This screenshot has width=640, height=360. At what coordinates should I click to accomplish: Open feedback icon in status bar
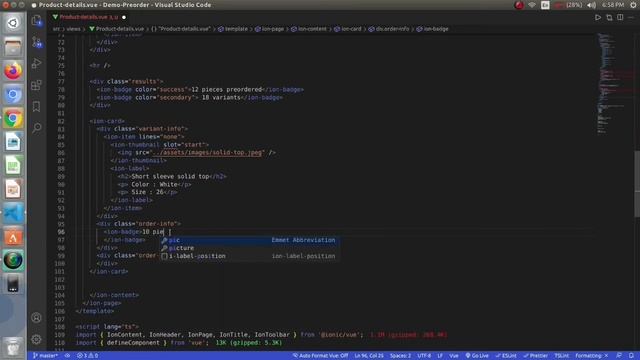[x=619, y=356]
